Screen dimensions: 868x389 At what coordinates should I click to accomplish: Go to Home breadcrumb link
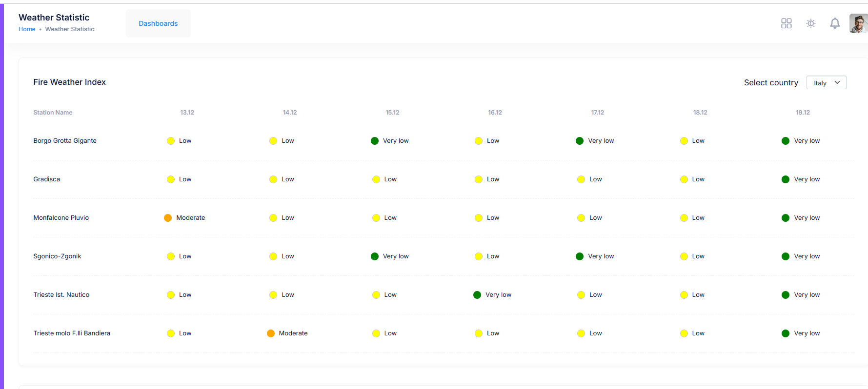coord(27,29)
